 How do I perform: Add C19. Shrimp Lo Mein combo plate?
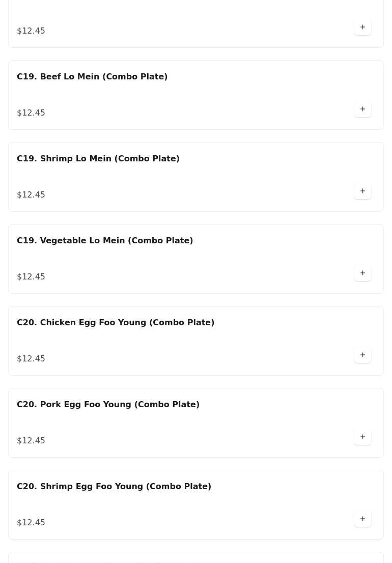click(362, 191)
